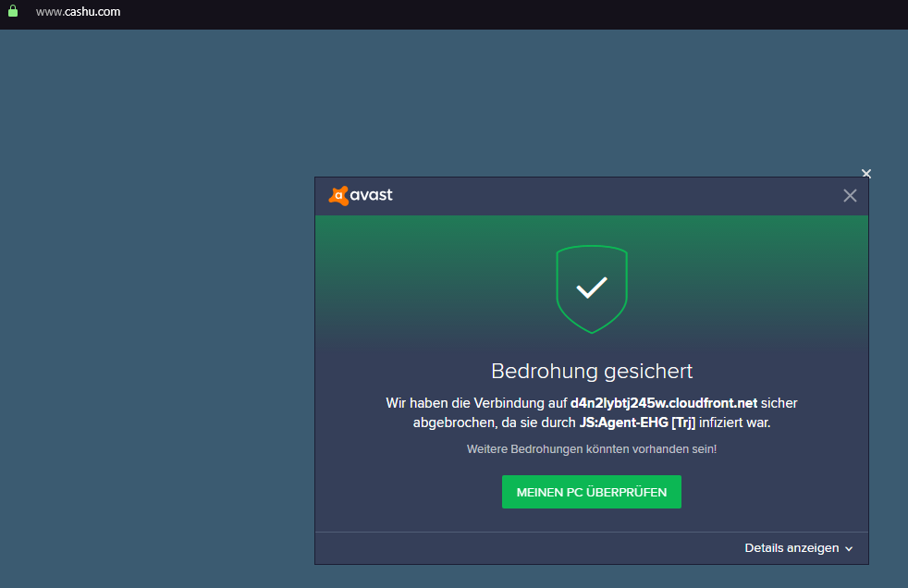Expand Details anzeigen

pos(798,548)
